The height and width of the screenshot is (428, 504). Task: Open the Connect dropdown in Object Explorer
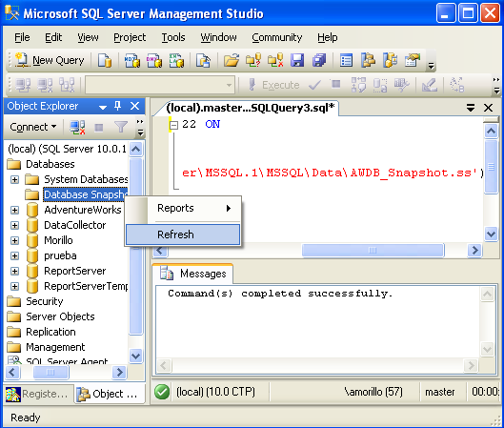pyautogui.click(x=32, y=127)
